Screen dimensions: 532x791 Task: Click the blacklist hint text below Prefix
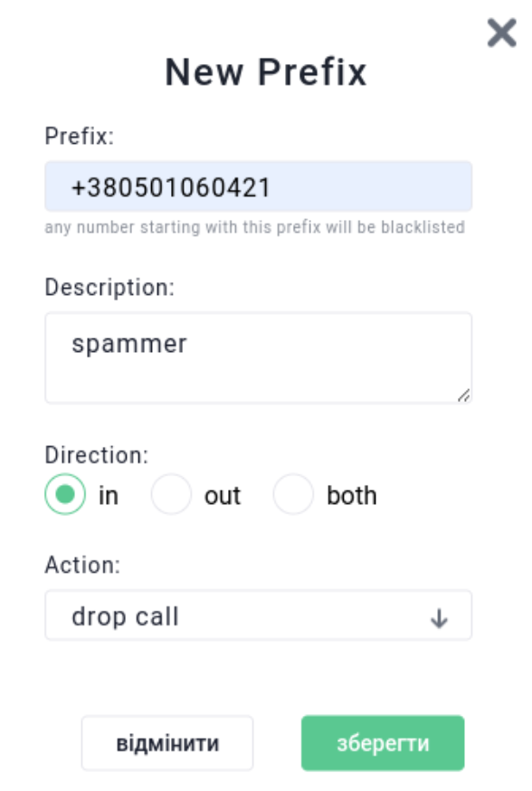[254, 227]
